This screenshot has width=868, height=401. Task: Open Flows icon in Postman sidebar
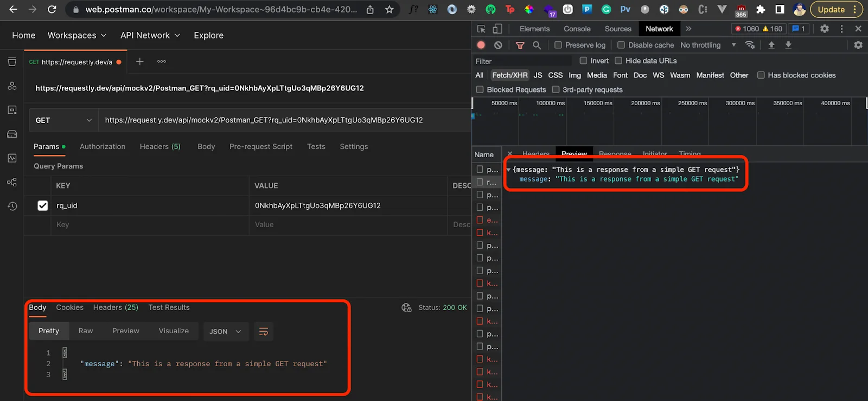[x=12, y=182]
